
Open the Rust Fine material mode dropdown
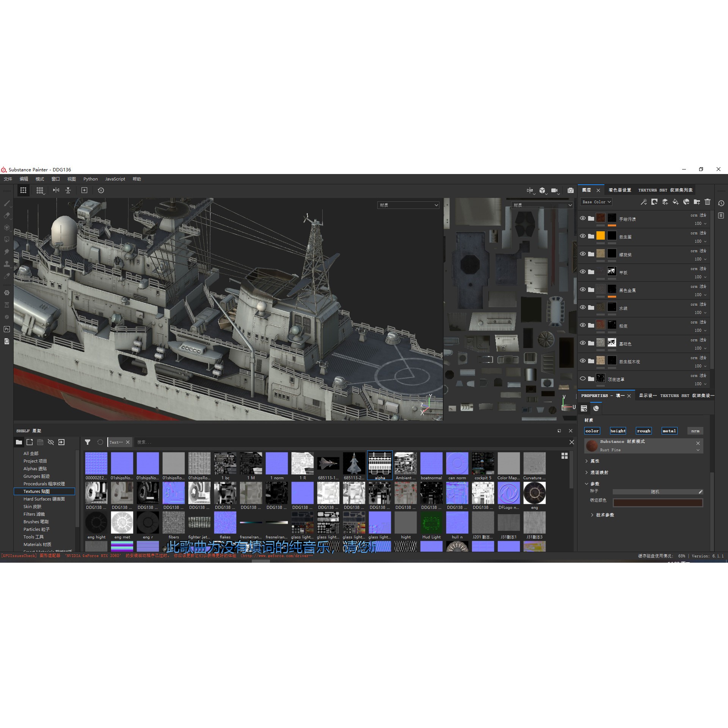coord(698,450)
